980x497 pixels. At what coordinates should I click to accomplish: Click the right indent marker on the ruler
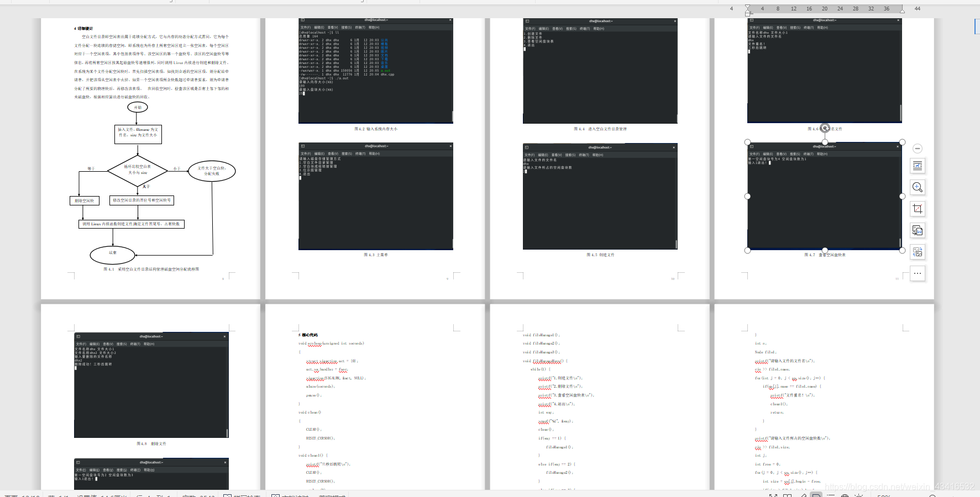coord(902,11)
